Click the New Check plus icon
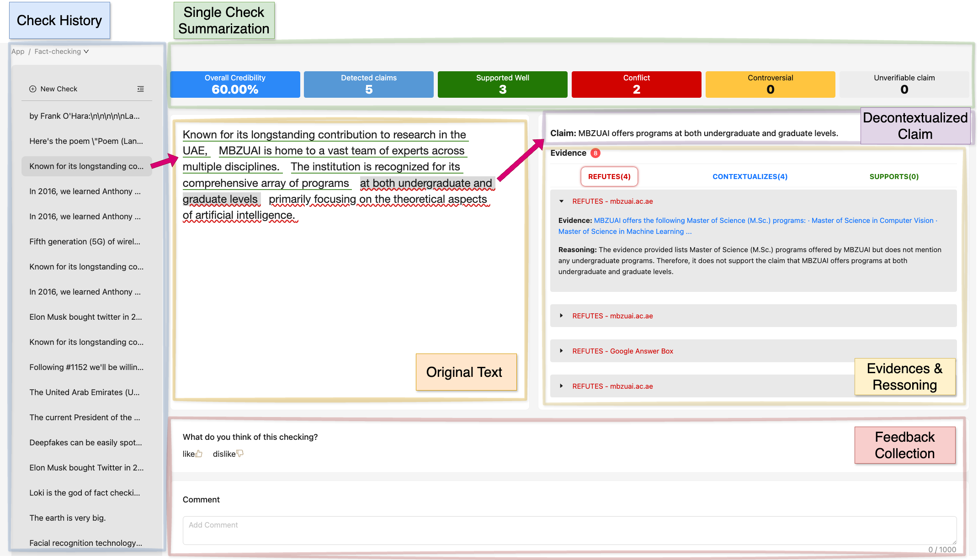This screenshot has width=978, height=560. 33,89
